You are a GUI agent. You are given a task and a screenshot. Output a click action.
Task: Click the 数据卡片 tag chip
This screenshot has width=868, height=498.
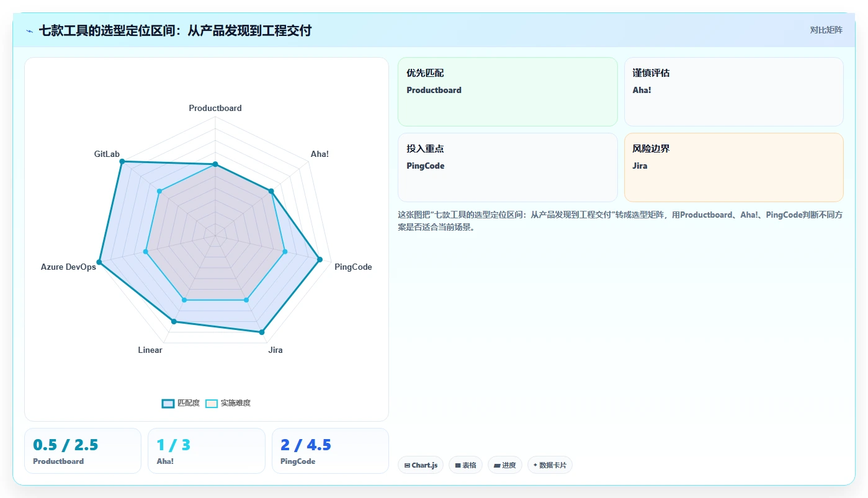coord(550,465)
